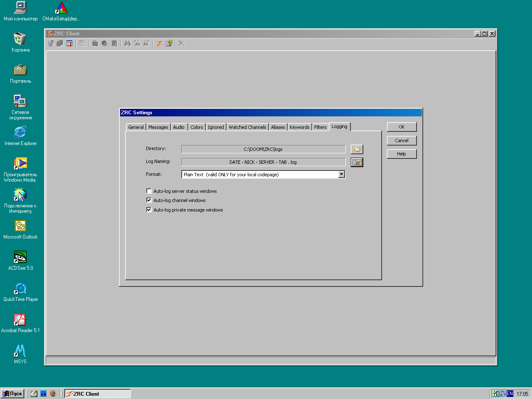Click the help question mark toolbar icon
This screenshot has width=532, height=399.
pyautogui.click(x=169, y=43)
